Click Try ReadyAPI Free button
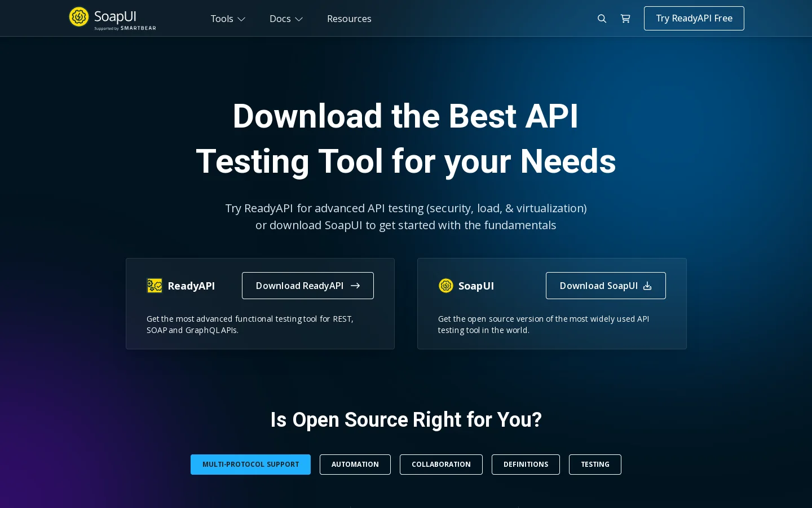The height and width of the screenshot is (508, 812). tap(694, 18)
